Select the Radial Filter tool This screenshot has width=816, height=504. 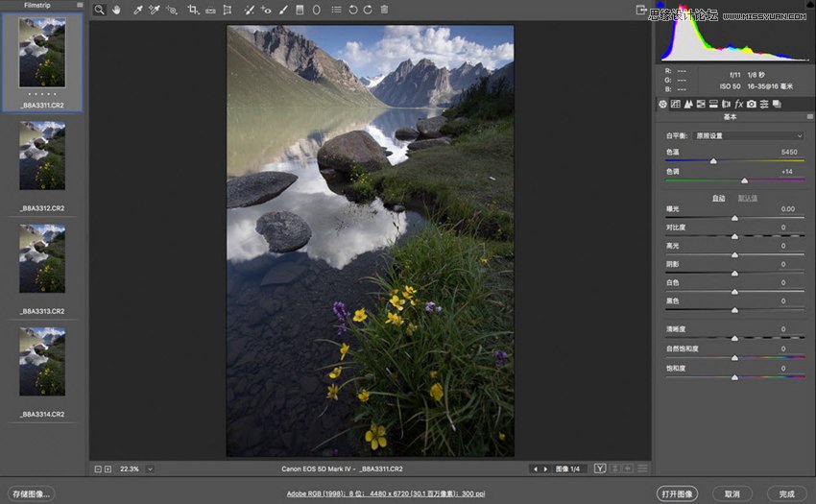point(316,10)
